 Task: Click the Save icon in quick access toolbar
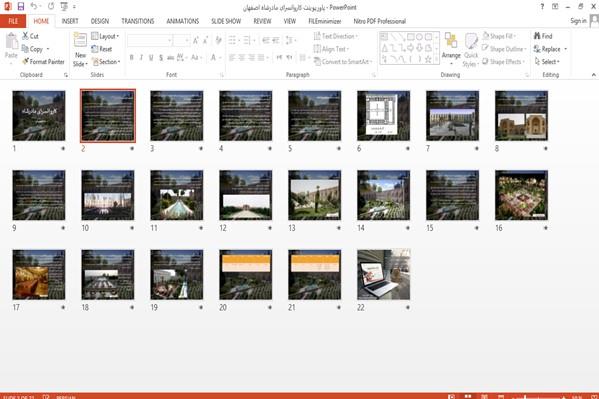point(21,6)
